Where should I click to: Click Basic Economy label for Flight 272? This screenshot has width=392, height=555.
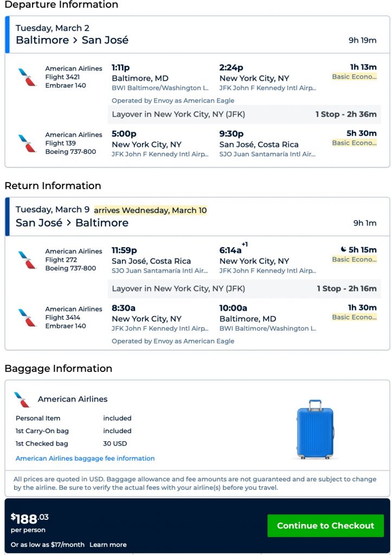(x=354, y=260)
